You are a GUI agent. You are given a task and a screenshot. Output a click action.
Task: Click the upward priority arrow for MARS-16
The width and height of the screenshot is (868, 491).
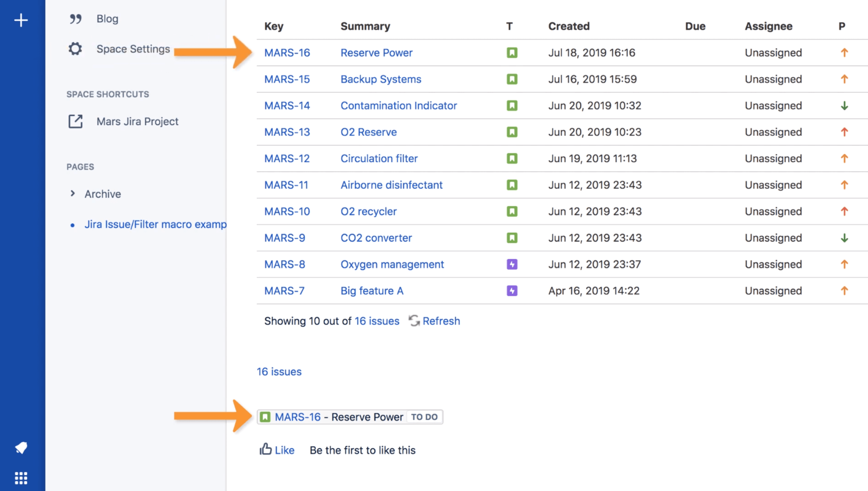845,53
